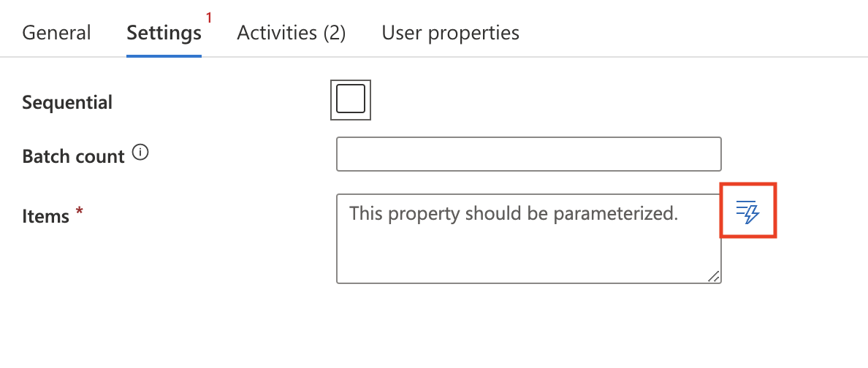Click the 'This property should be parameterized' placeholder
The width and height of the screenshot is (868, 368).
tap(514, 214)
